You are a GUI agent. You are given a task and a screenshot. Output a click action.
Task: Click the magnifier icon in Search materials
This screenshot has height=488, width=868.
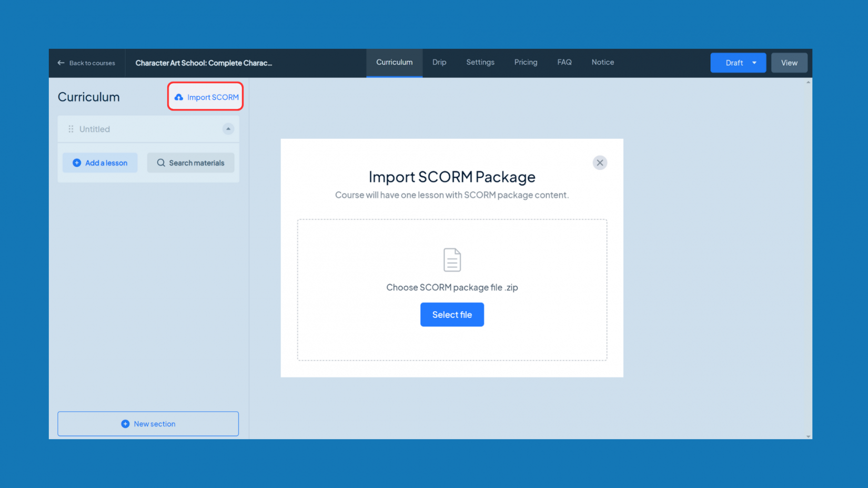(161, 162)
